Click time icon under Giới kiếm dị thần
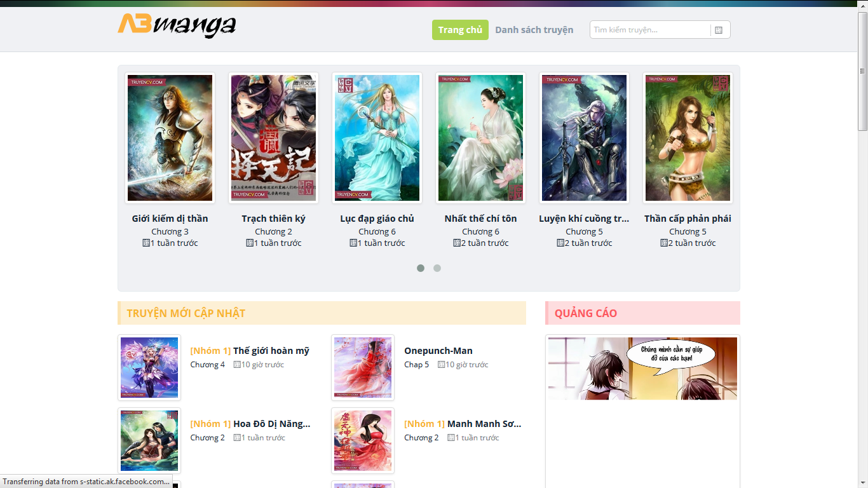The width and height of the screenshot is (868, 488). click(146, 243)
